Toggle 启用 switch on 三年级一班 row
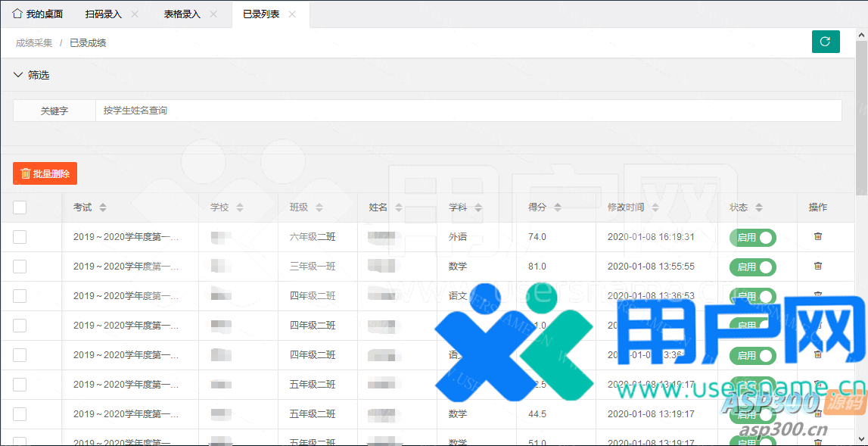The image size is (868, 446). (753, 267)
